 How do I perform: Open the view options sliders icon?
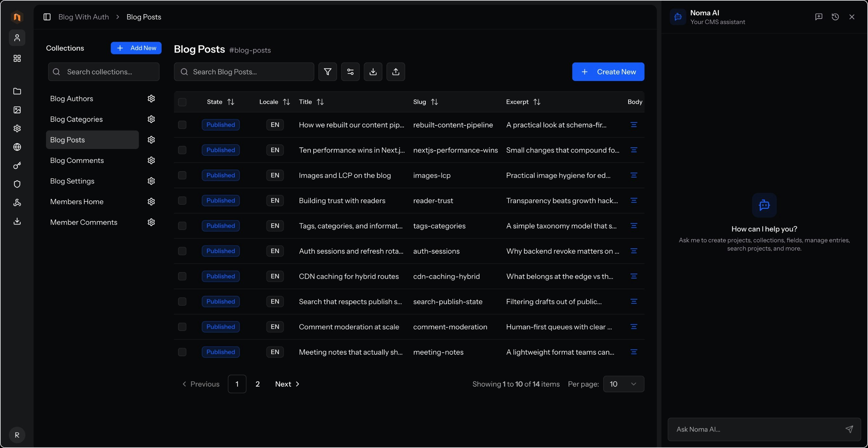coord(350,72)
